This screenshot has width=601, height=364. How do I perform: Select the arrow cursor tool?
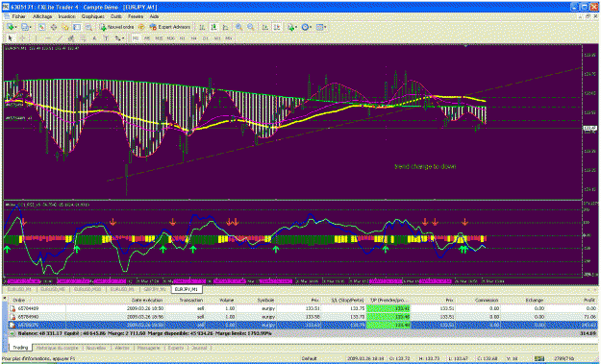(11, 38)
